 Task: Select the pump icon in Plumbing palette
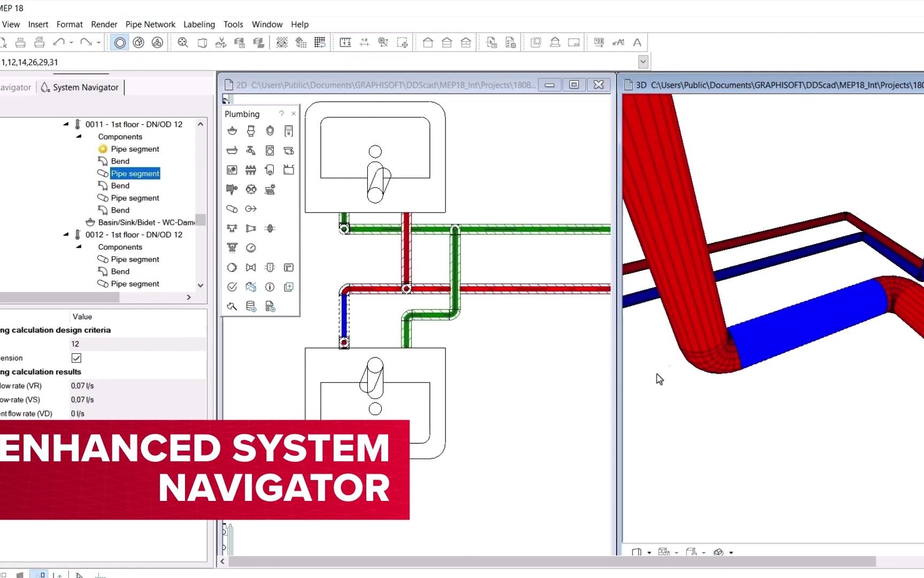[232, 268]
